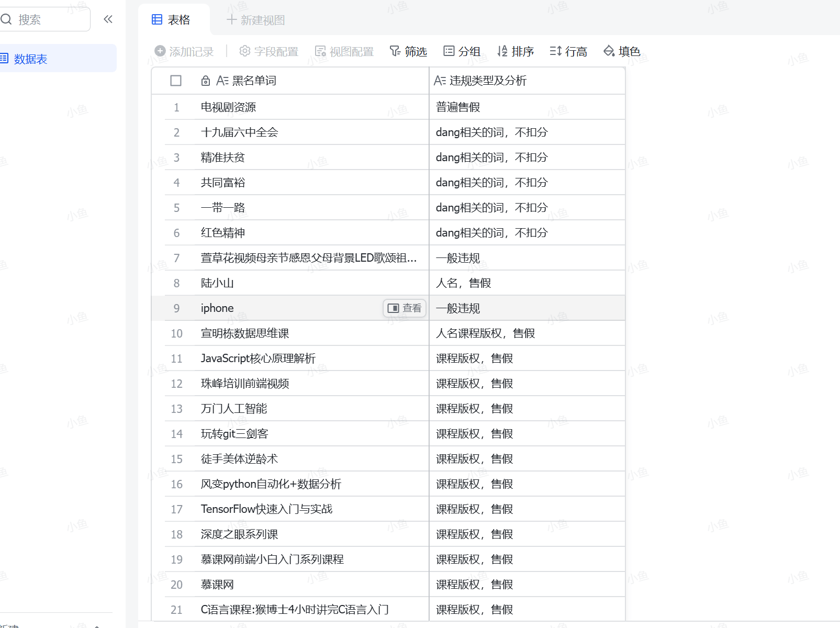
Task: Collapse the left sidebar with chevron
Action: (x=108, y=19)
